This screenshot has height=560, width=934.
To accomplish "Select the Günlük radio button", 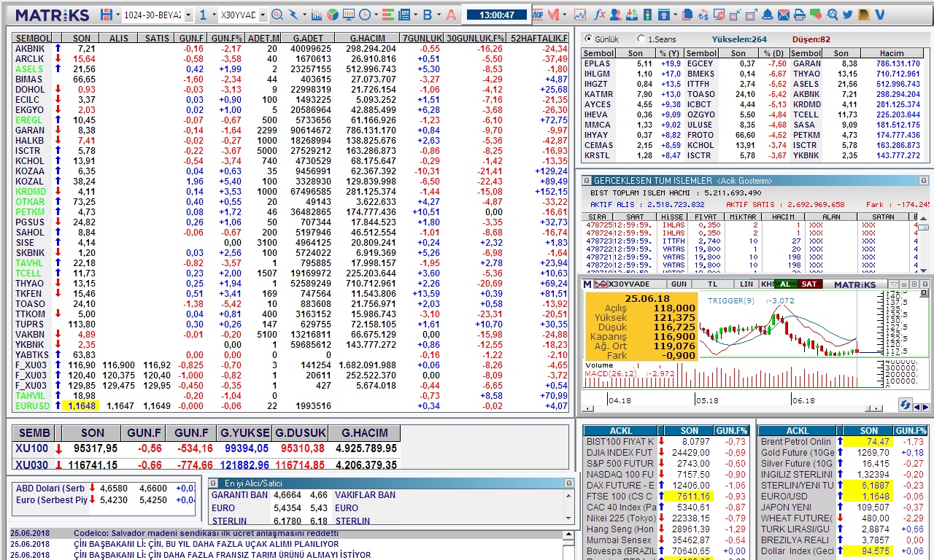I will [588, 39].
